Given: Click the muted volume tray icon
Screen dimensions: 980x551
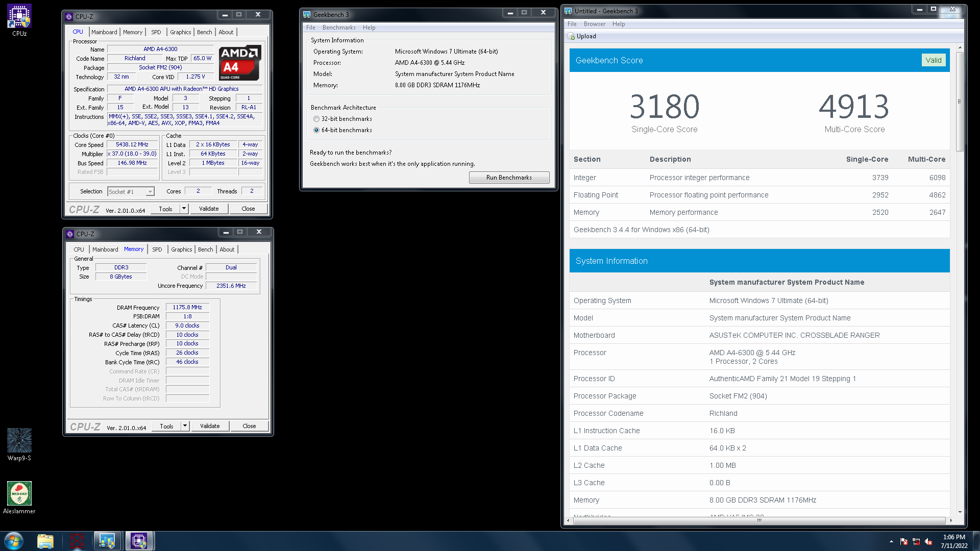Looking at the screenshot, I should [x=928, y=541].
